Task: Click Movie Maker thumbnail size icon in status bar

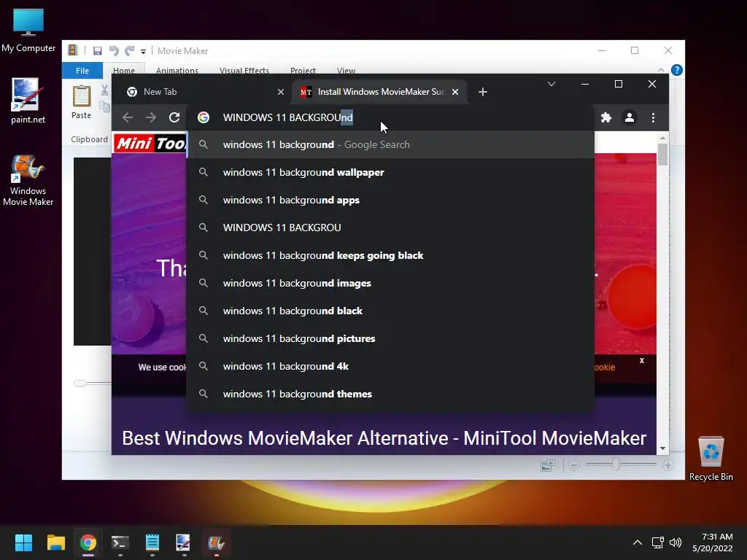Action: coord(548,465)
